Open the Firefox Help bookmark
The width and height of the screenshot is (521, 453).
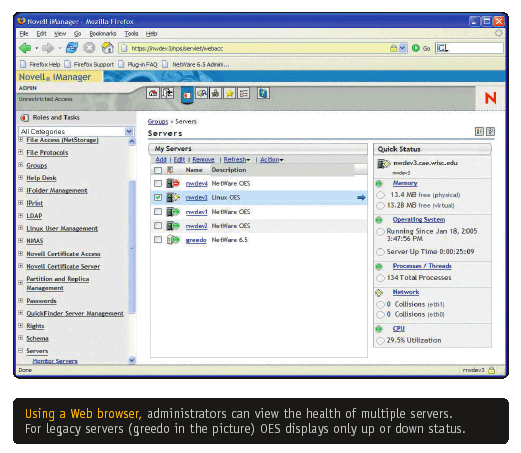point(40,64)
